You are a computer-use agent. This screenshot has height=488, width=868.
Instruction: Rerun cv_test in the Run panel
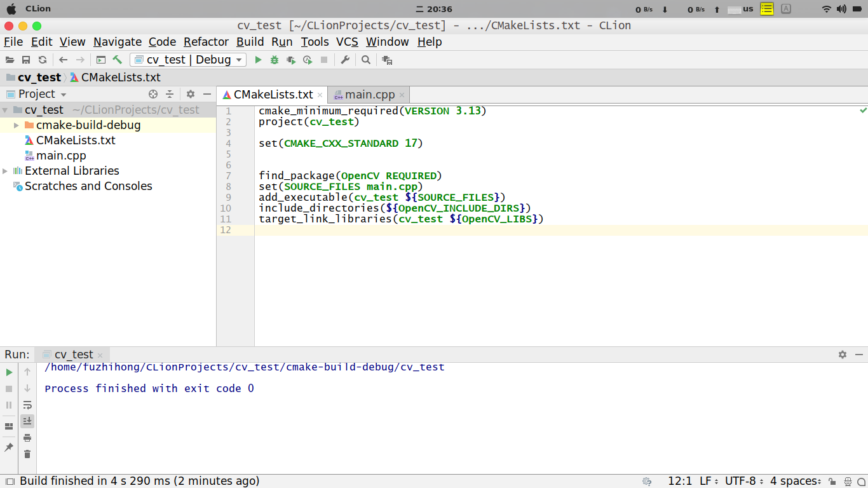coord(9,372)
